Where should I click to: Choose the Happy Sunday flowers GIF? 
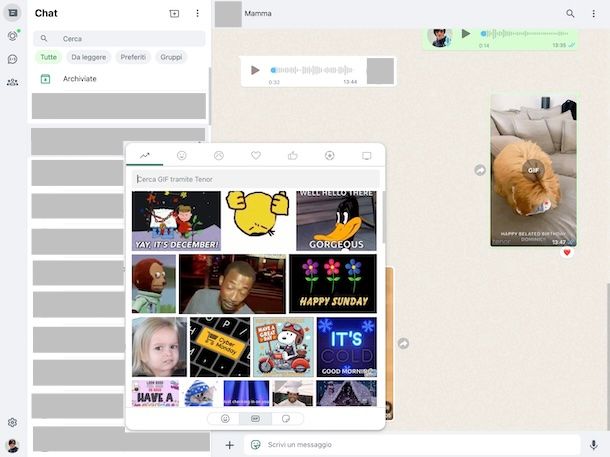click(333, 284)
